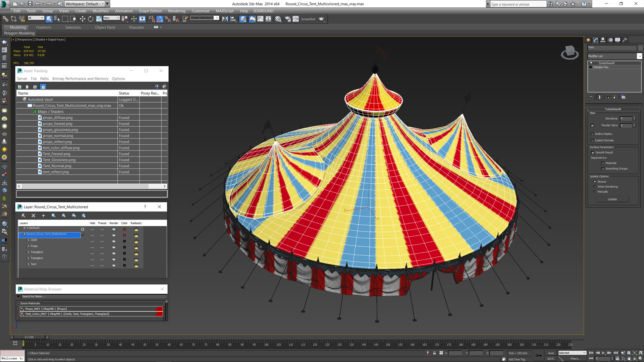Switch to the Motion command panel
The image size is (644, 362).
610,40
